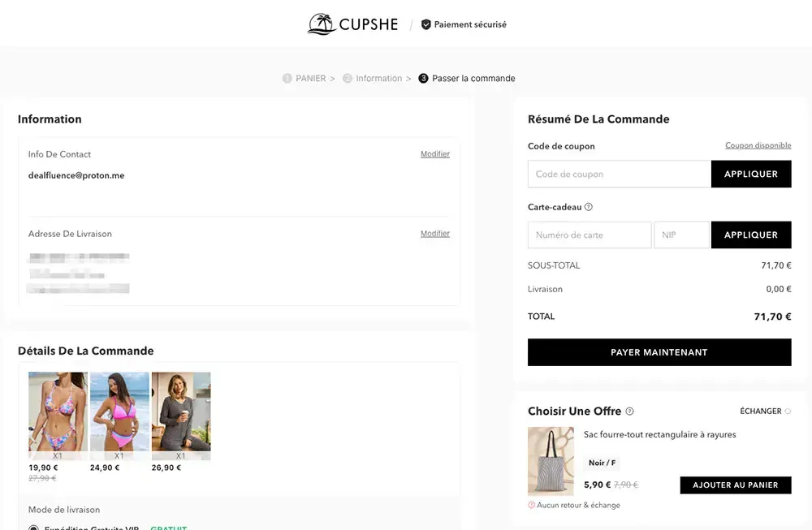Add the striped tote bag to cart
The height and width of the screenshot is (530, 812).
click(x=736, y=485)
